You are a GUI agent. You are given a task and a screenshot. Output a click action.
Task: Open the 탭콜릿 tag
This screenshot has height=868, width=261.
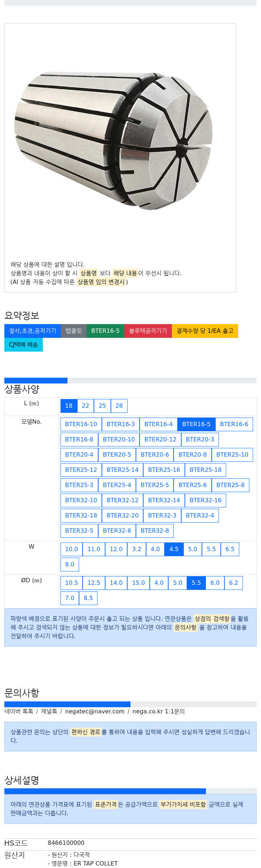point(74,331)
